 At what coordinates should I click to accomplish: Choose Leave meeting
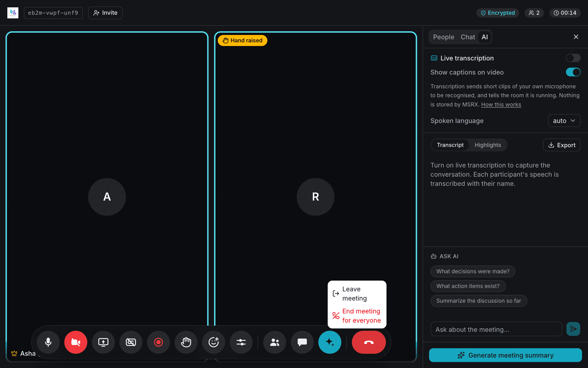click(357, 293)
